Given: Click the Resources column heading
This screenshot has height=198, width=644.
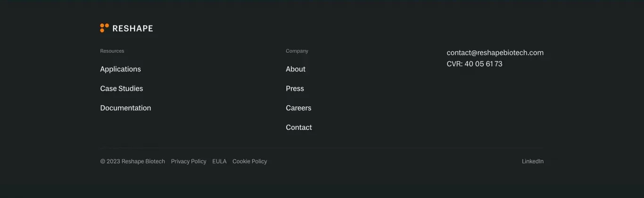Looking at the screenshot, I should 112,51.
